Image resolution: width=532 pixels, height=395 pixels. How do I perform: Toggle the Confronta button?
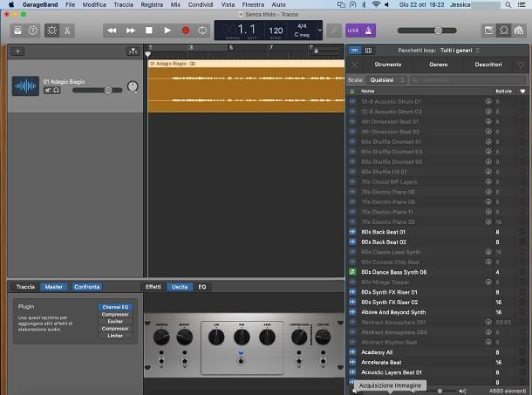click(87, 287)
